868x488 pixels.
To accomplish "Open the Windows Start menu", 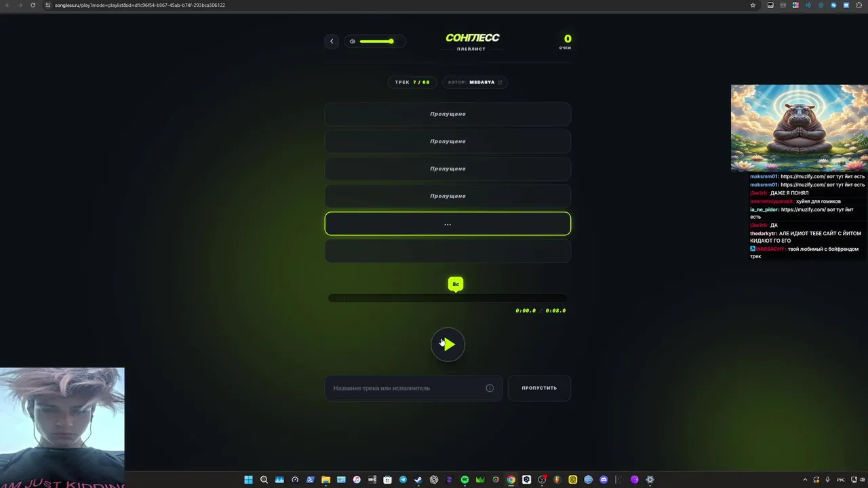I will pos(248,480).
